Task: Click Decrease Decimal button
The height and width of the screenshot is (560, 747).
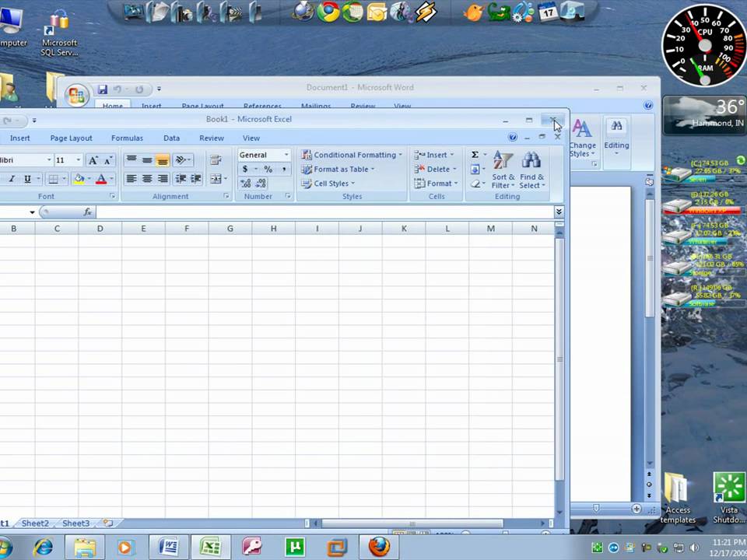Action: coord(261,184)
